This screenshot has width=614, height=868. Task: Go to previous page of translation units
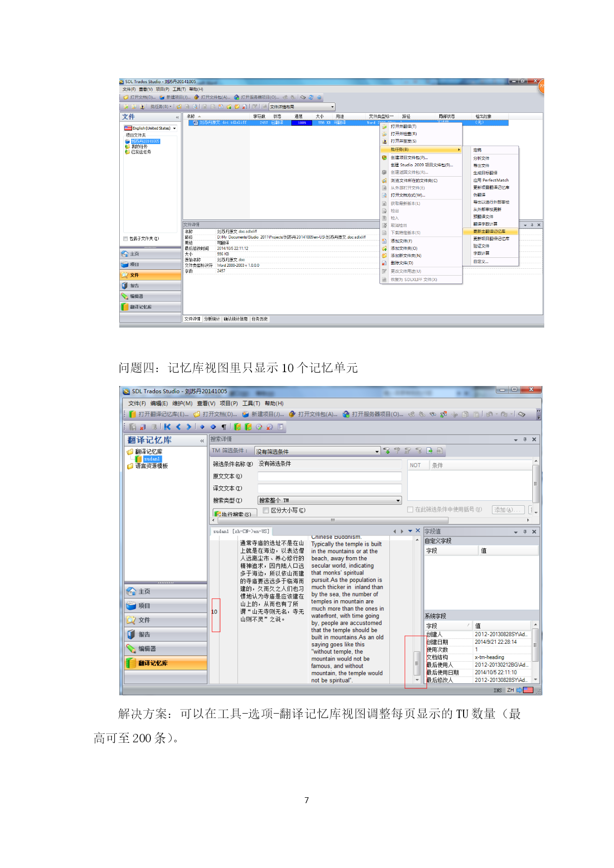click(x=178, y=427)
